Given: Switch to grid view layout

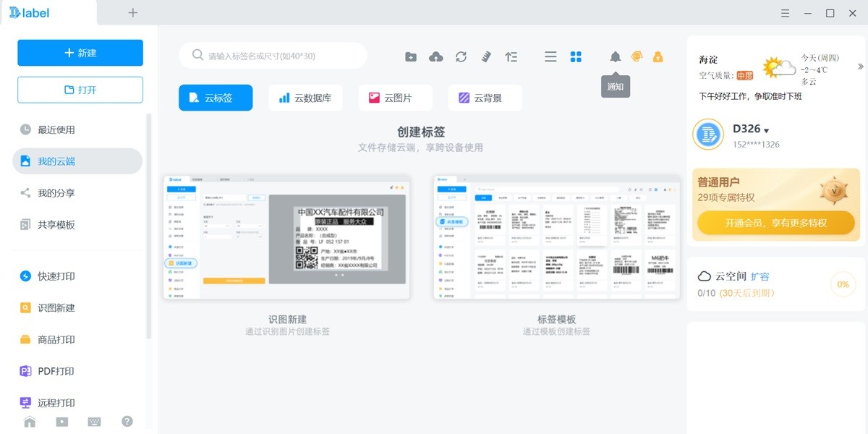Looking at the screenshot, I should click(x=576, y=56).
